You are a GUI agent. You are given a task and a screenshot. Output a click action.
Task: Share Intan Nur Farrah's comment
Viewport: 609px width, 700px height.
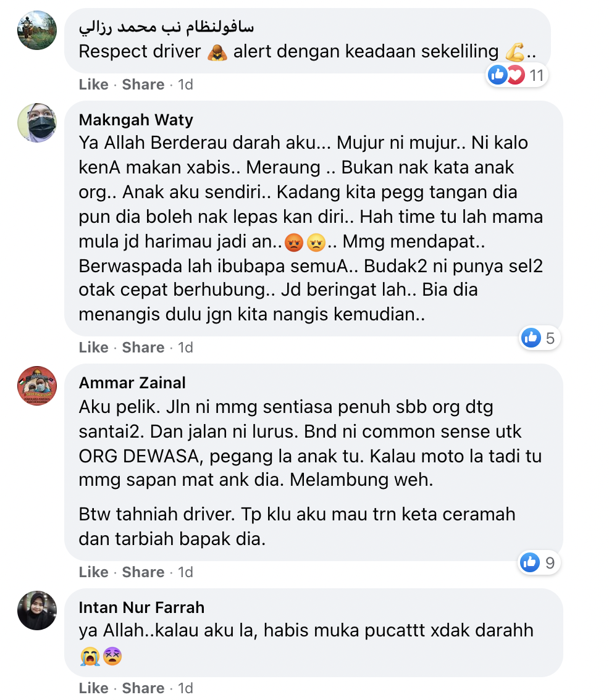[x=143, y=688]
